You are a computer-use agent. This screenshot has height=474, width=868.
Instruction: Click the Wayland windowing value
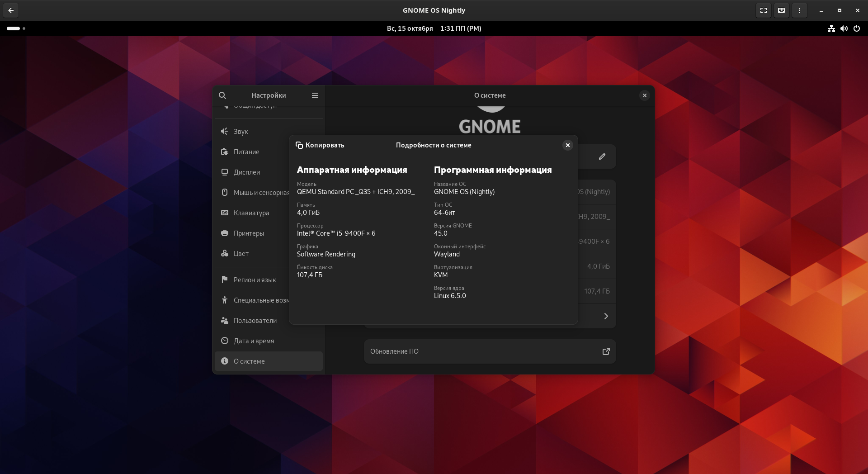[x=447, y=254]
